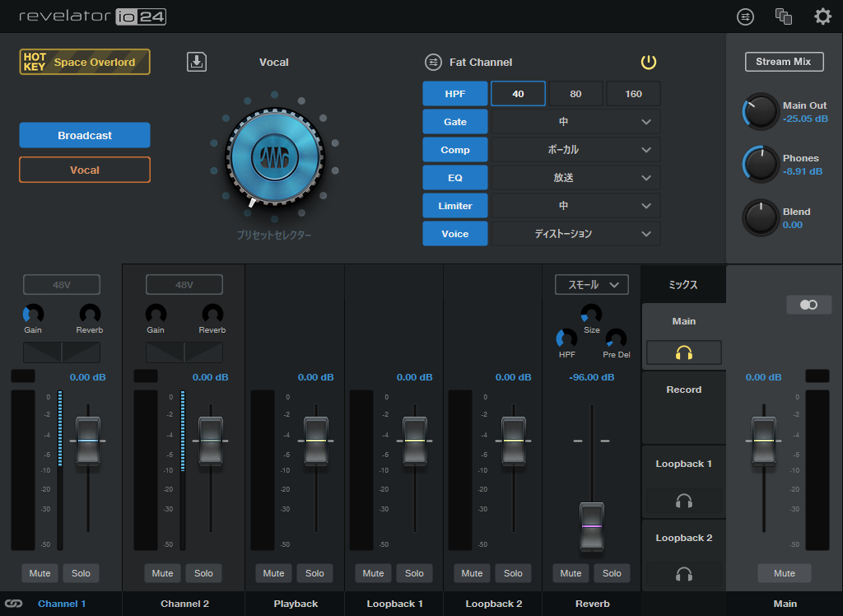Viewport: 843px width, 616px height.
Task: Select the 160 Hz HPF option
Action: (x=633, y=94)
